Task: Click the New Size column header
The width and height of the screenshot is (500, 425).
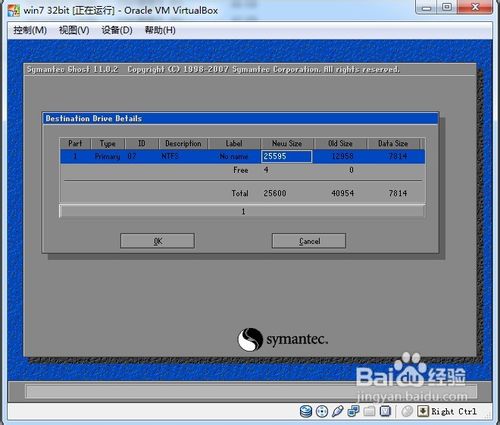Action: 287,143
